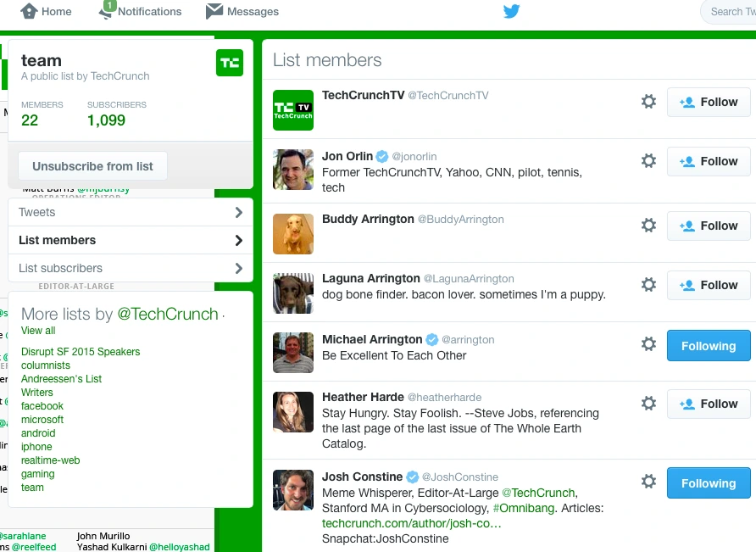Follow Laguna Arrington
This screenshot has width=756, height=552.
pyautogui.click(x=709, y=285)
